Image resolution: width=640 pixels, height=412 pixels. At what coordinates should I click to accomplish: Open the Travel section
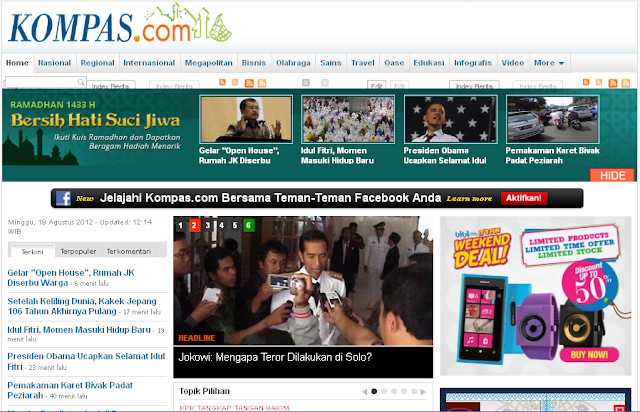(x=363, y=63)
